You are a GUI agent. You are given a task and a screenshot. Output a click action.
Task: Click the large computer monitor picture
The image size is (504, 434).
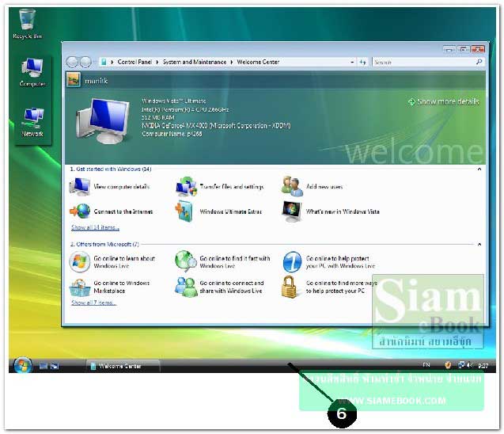103,120
